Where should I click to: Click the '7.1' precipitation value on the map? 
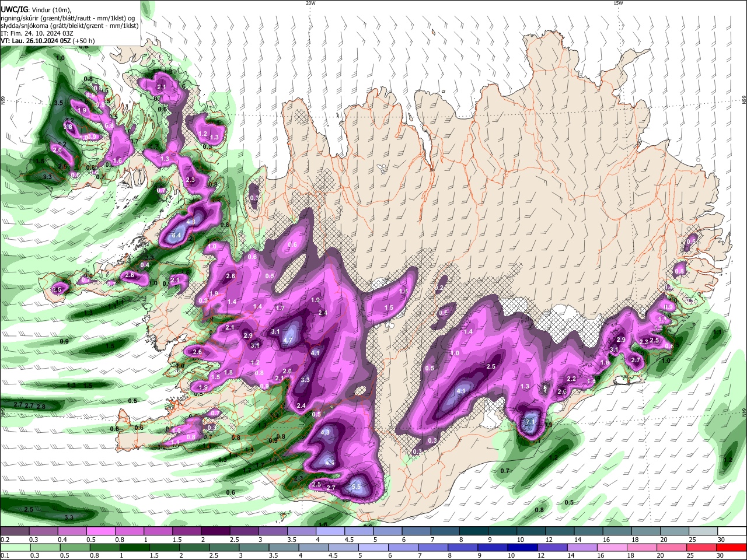pyautogui.click(x=530, y=422)
